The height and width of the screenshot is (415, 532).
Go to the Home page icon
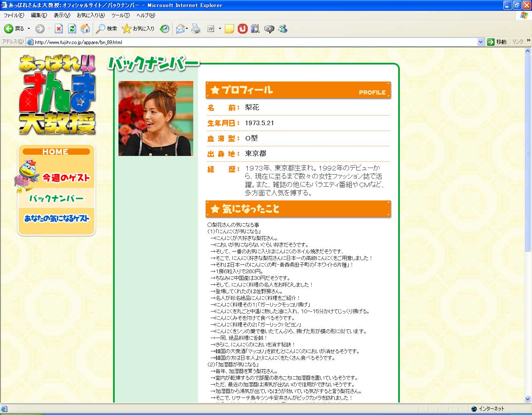(85, 28)
